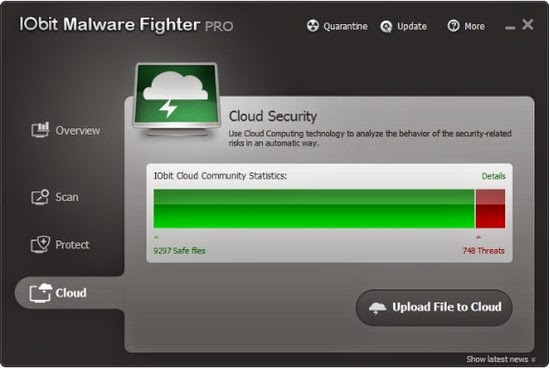Select the Update text in header
550x369 pixels.
coord(412,26)
